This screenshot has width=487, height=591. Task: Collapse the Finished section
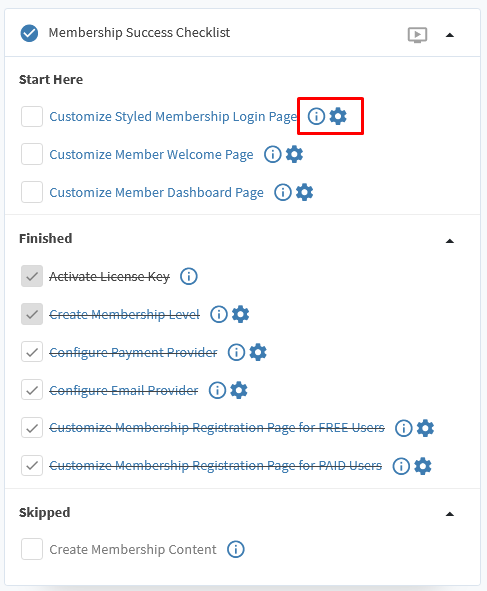click(450, 241)
